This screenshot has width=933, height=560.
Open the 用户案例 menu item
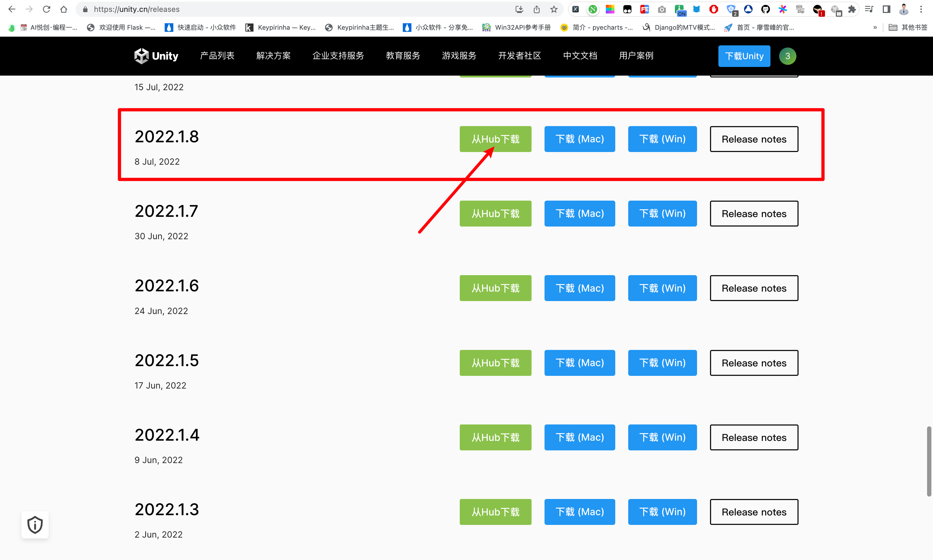[637, 56]
